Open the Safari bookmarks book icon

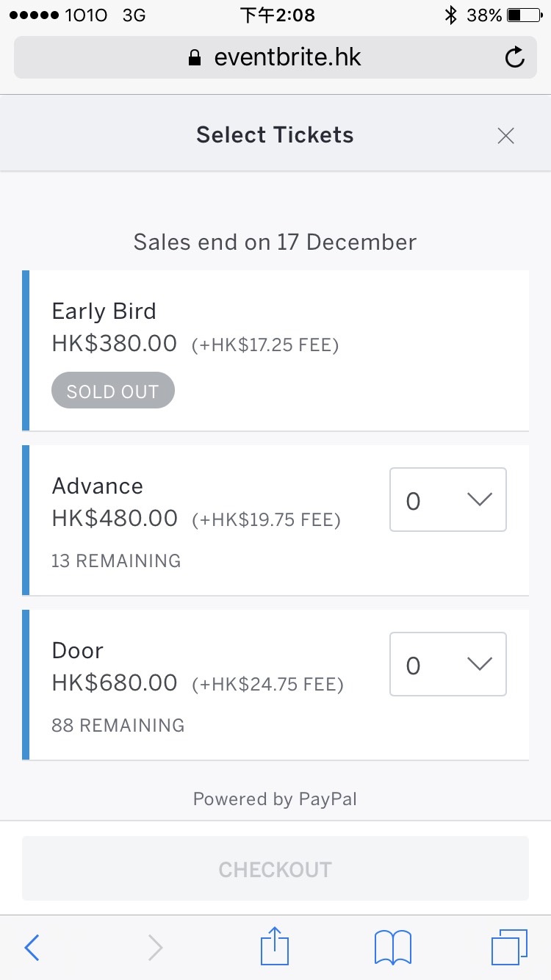[x=393, y=947]
